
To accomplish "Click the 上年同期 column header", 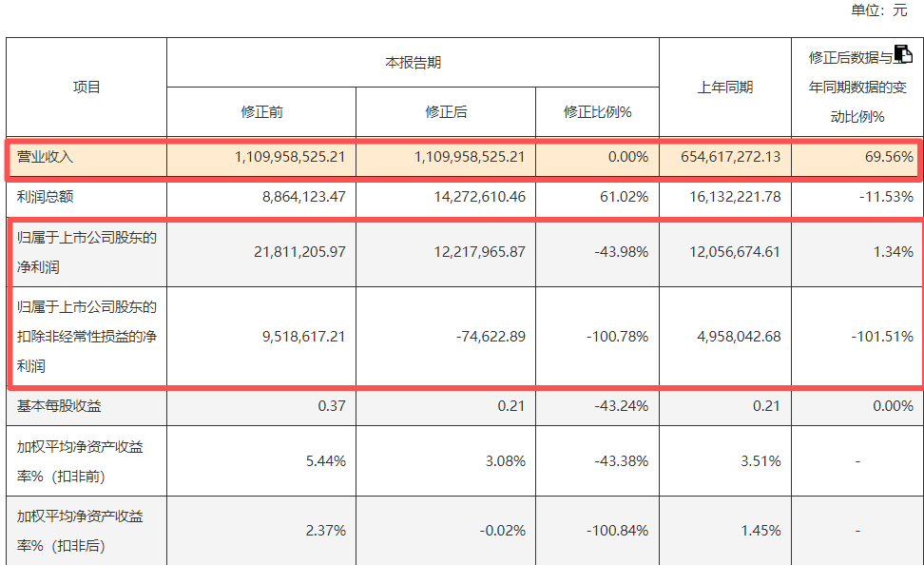I will [724, 88].
